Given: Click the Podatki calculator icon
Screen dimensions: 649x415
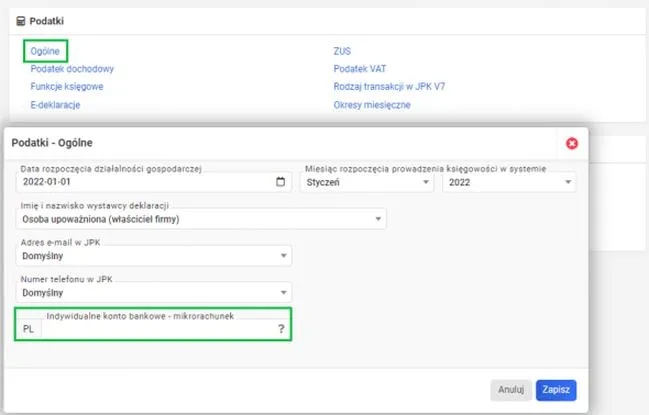Looking at the screenshot, I should pyautogui.click(x=21, y=21).
